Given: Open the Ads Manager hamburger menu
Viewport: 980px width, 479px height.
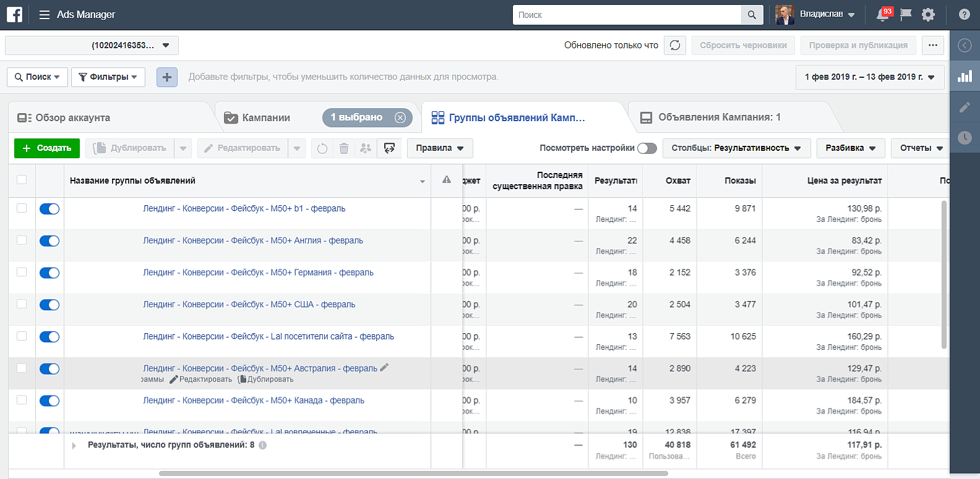Looking at the screenshot, I should point(45,15).
